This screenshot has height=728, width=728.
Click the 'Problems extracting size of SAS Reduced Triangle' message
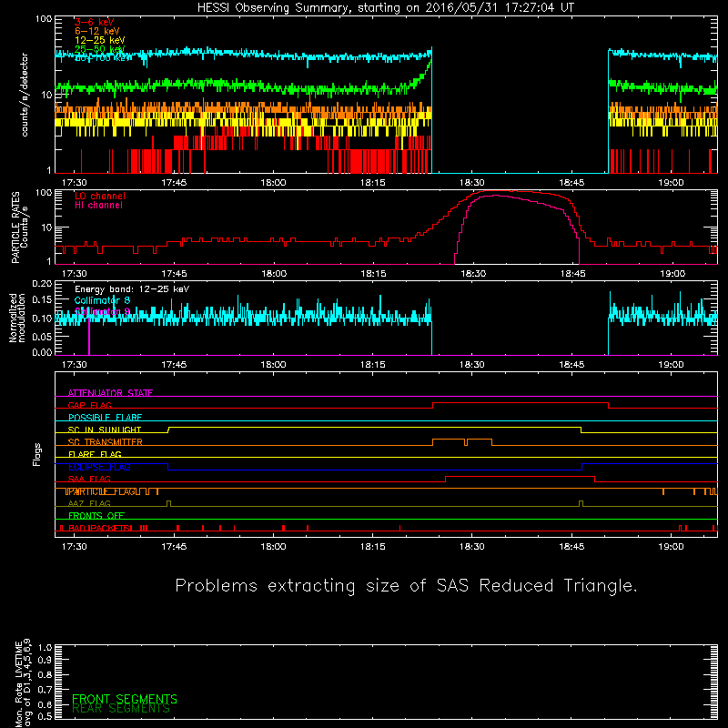click(406, 586)
